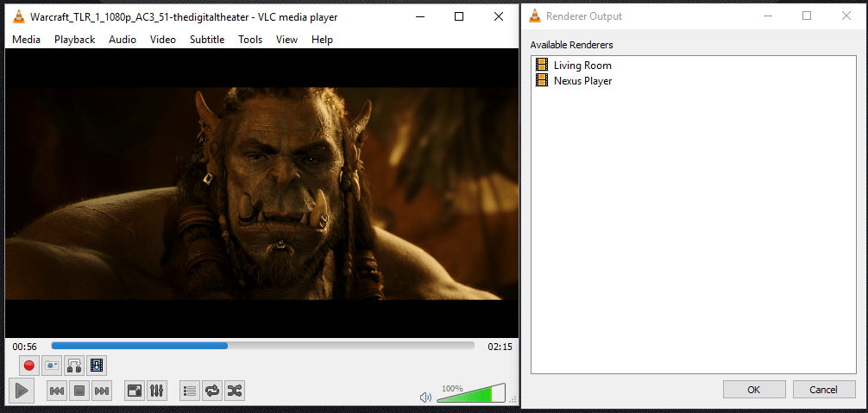Take a snapshot with the camera icon
Screen dimensions: 868x413
coord(52,366)
